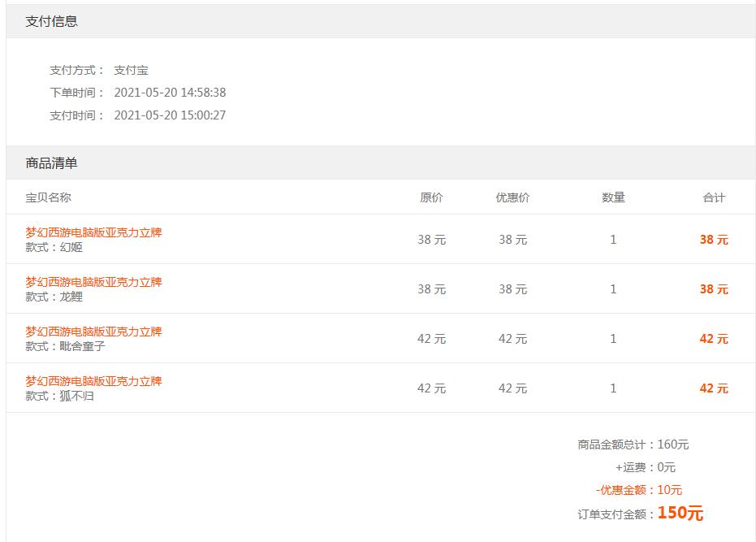Click the 150元 order payment amount
This screenshot has width=756, height=542.
680,513
